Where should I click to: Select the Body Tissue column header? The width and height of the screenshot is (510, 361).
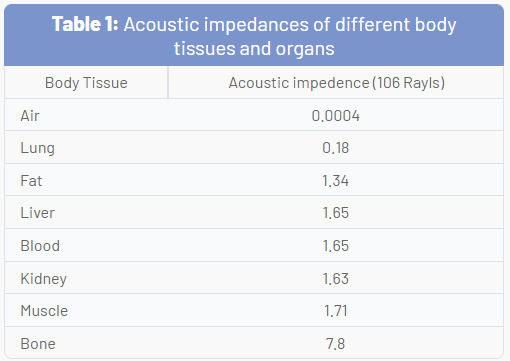click(86, 83)
